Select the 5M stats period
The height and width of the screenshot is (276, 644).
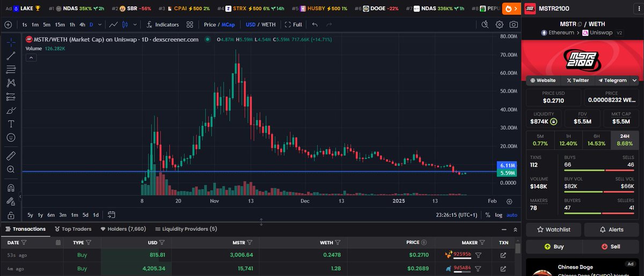[x=540, y=140]
